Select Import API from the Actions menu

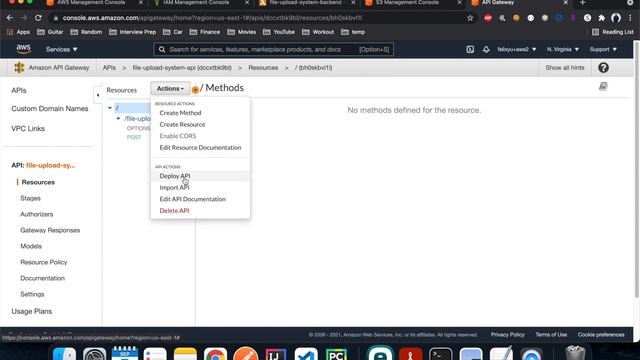coord(174,187)
